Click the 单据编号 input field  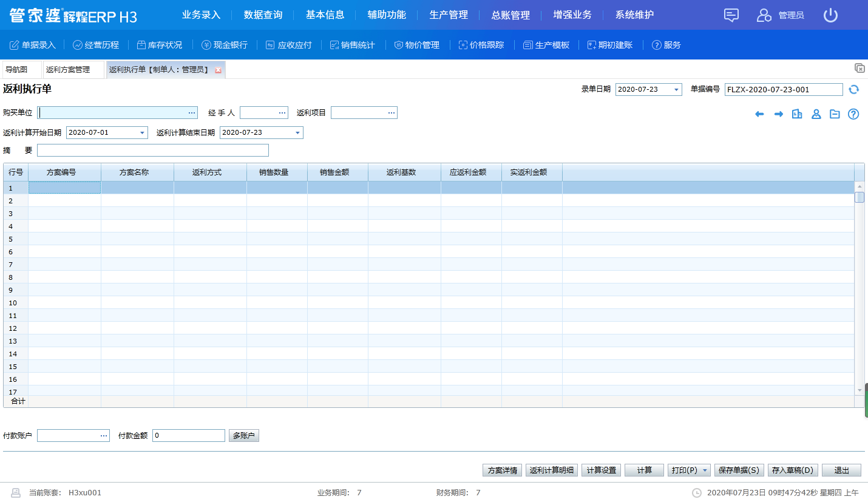click(784, 90)
